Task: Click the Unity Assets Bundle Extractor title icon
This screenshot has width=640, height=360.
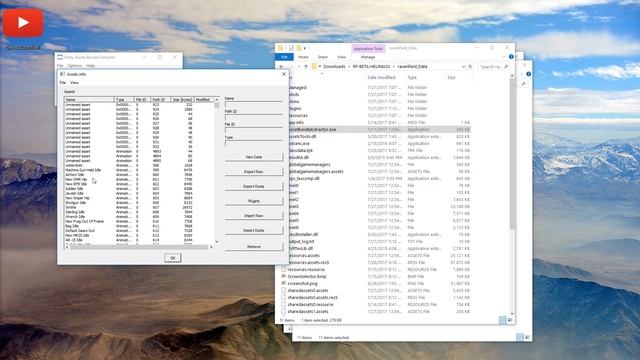Action: [x=60, y=57]
